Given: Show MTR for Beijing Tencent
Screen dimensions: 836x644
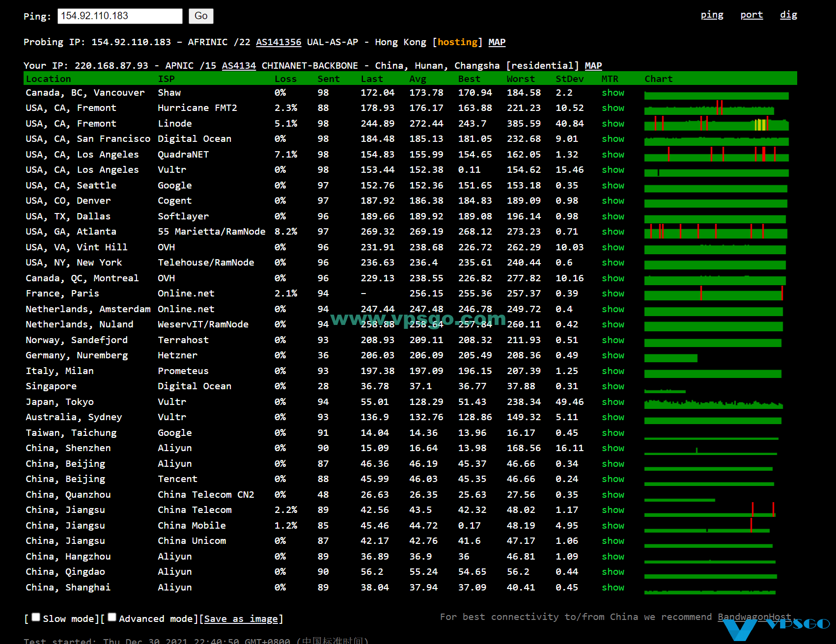Looking at the screenshot, I should [613, 479].
